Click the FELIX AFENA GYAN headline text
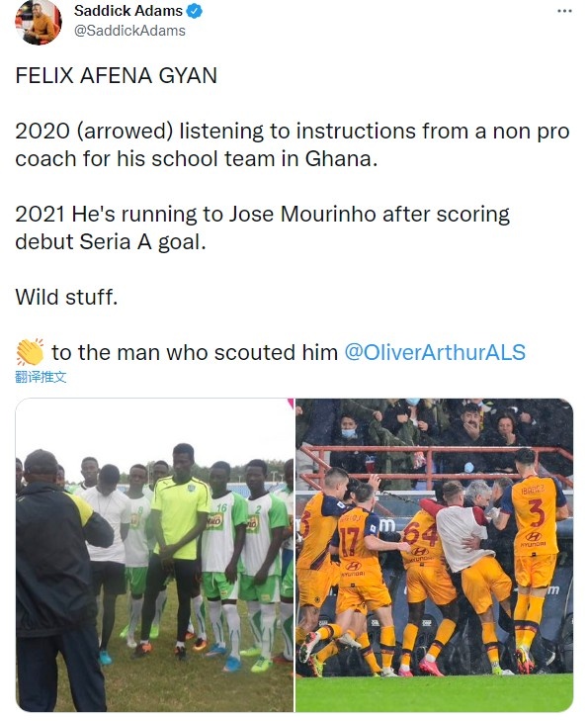This screenshot has height=721, width=588. coord(117,76)
